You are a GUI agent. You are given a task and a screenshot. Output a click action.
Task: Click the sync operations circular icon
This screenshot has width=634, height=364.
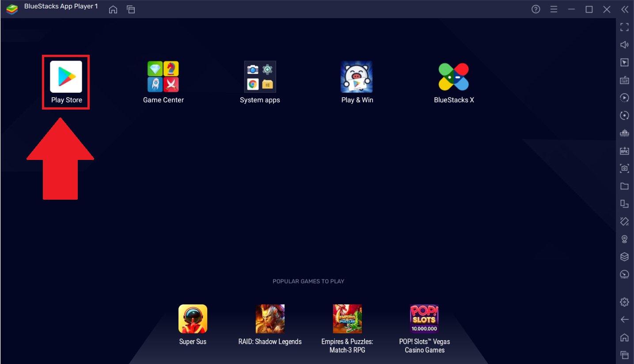pos(624,115)
